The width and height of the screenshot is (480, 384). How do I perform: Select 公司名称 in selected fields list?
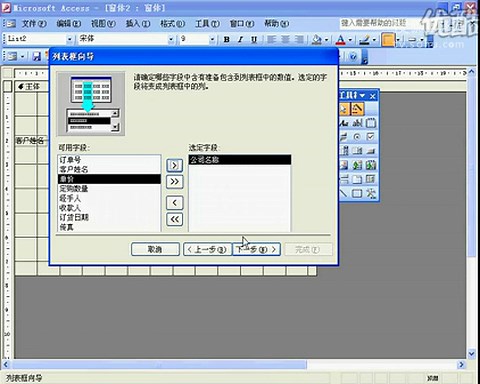click(x=240, y=160)
